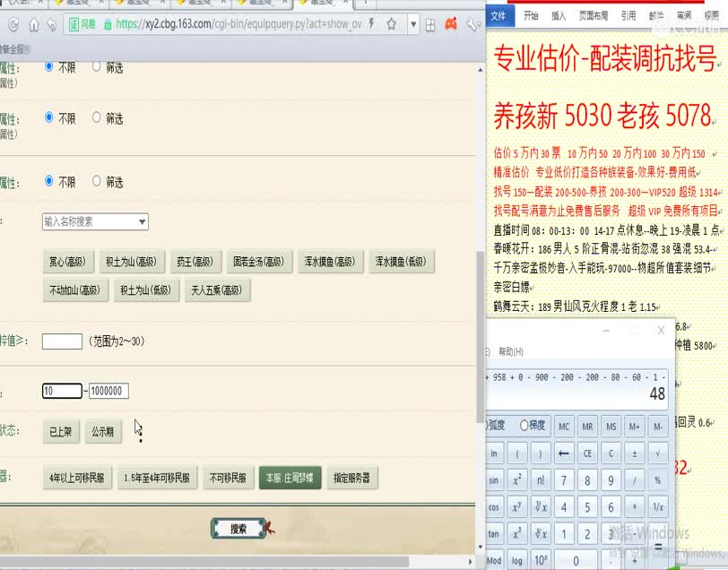Open the 开始 ribbon tab in Word
This screenshot has height=570, width=728.
[x=531, y=16]
